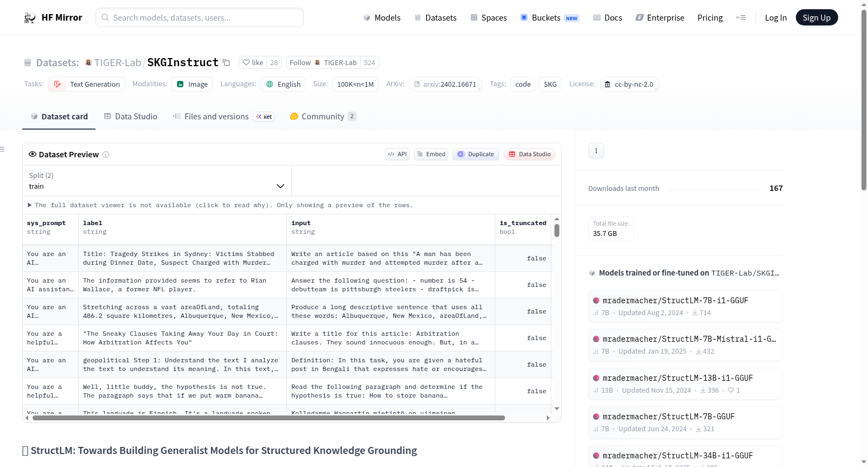Follow TIGER-Lab with the Follow button
The height and width of the screenshot is (467, 868).
[x=323, y=62]
